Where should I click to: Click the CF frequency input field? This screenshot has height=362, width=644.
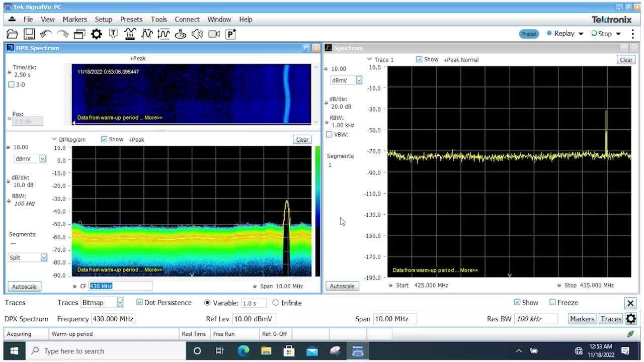[x=121, y=286]
